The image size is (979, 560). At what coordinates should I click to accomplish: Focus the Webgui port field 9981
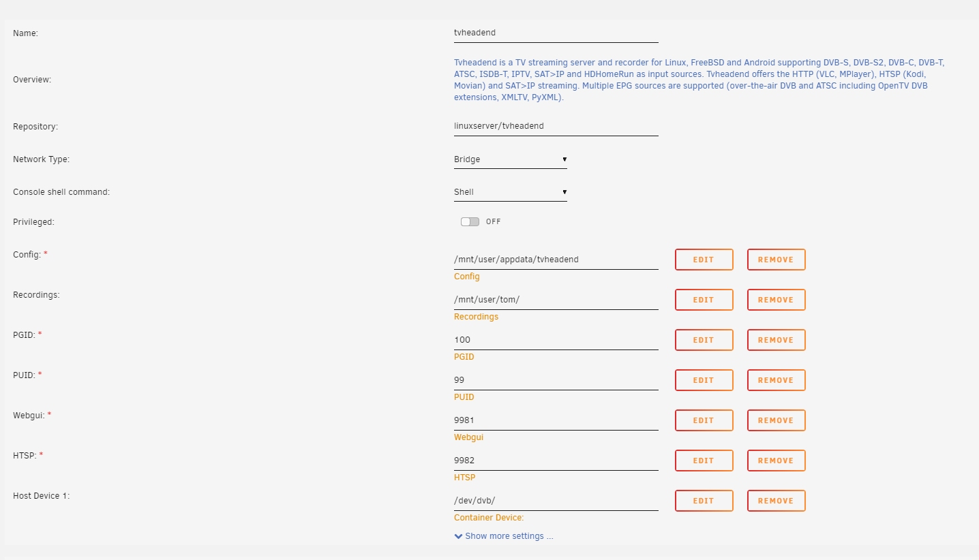coord(556,420)
